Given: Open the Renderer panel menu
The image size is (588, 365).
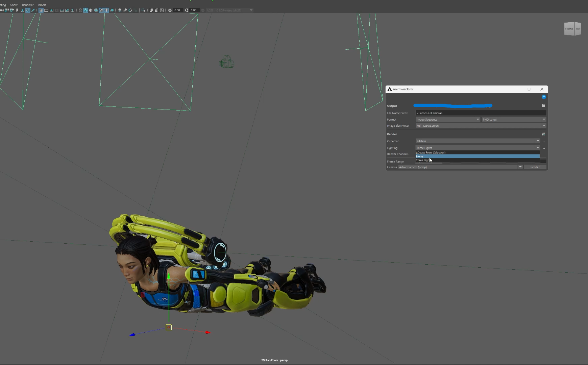Looking at the screenshot, I should [x=28, y=5].
